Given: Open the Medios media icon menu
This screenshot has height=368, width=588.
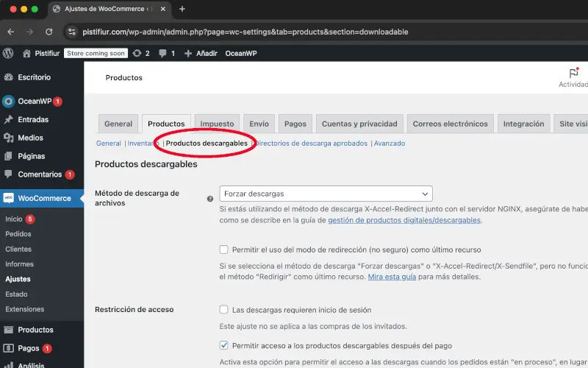Looking at the screenshot, I should pyautogui.click(x=8, y=138).
